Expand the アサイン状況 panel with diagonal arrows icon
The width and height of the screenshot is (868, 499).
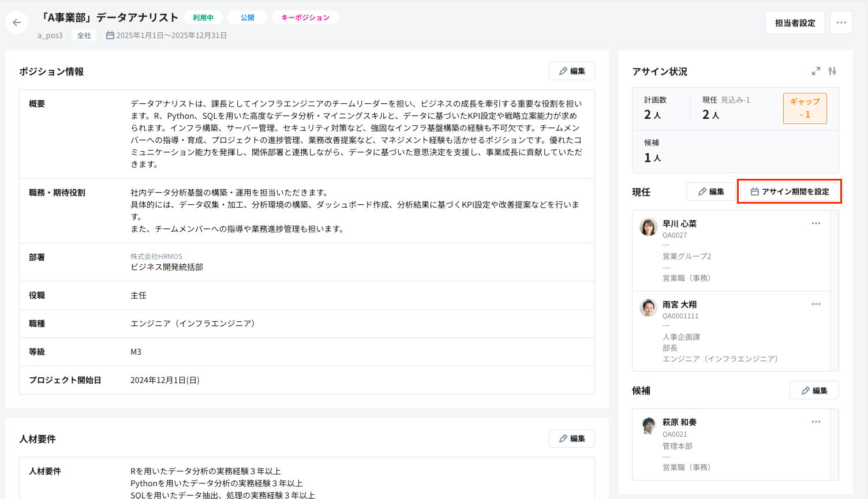click(815, 72)
